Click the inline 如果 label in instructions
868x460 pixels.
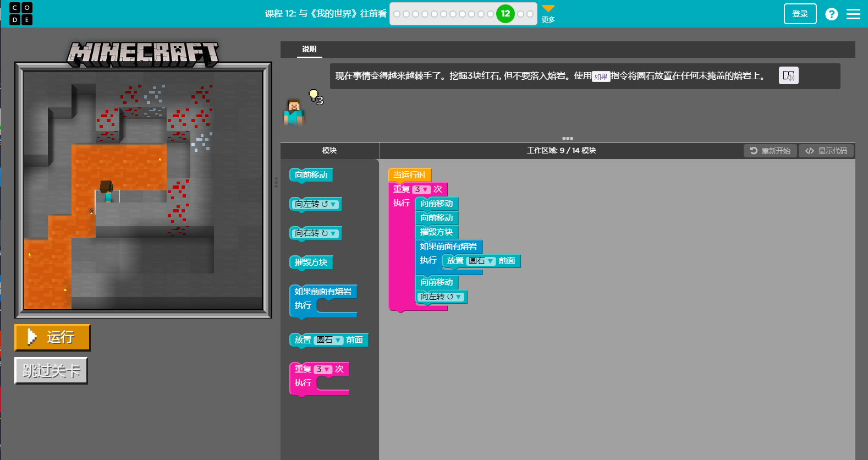601,76
